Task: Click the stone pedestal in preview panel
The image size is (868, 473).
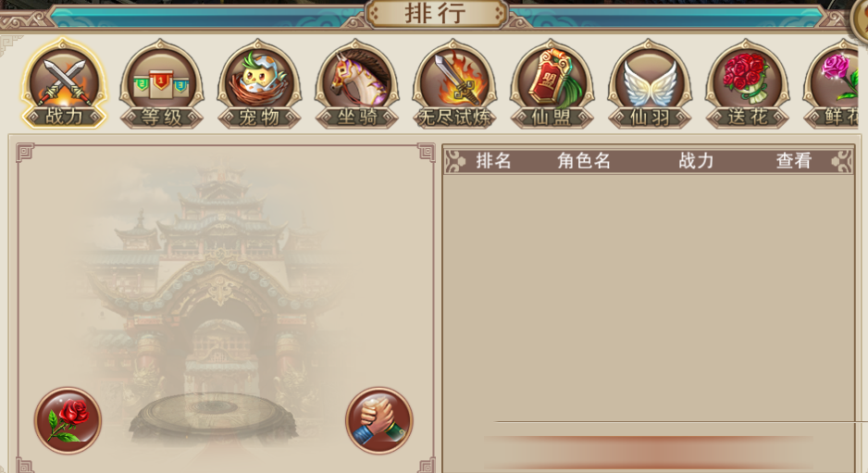Action: click(213, 415)
